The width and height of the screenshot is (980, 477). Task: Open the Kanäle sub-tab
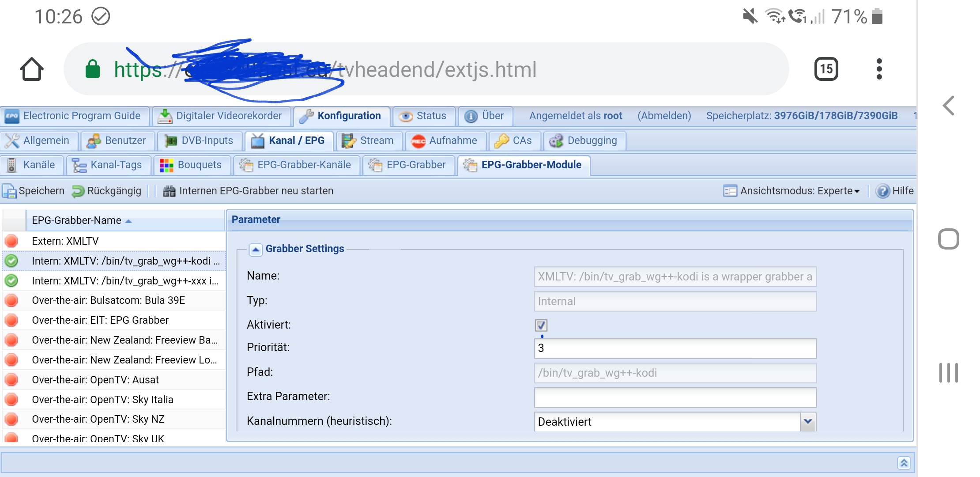pyautogui.click(x=32, y=165)
